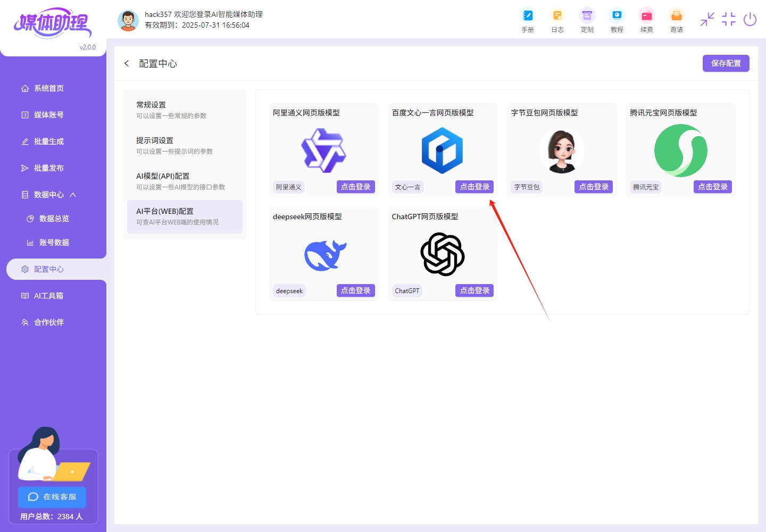
Task: Open the 在线客服 customer service chat
Action: click(x=52, y=497)
